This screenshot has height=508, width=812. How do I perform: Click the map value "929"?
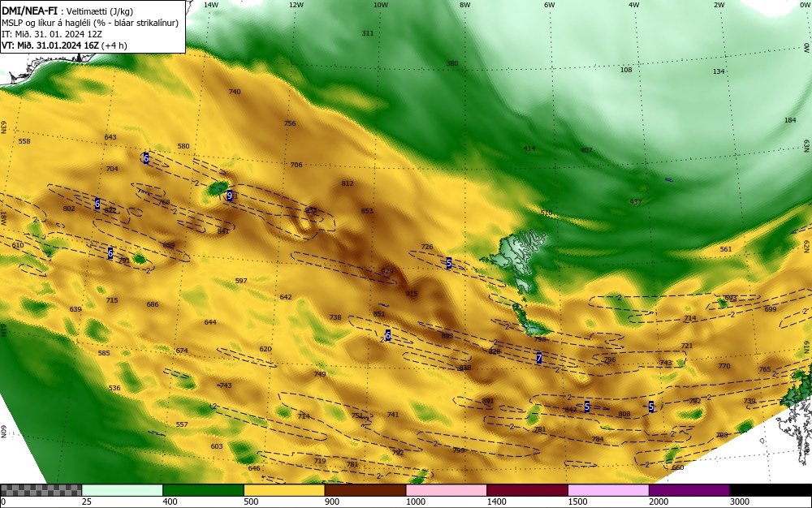pos(387,271)
